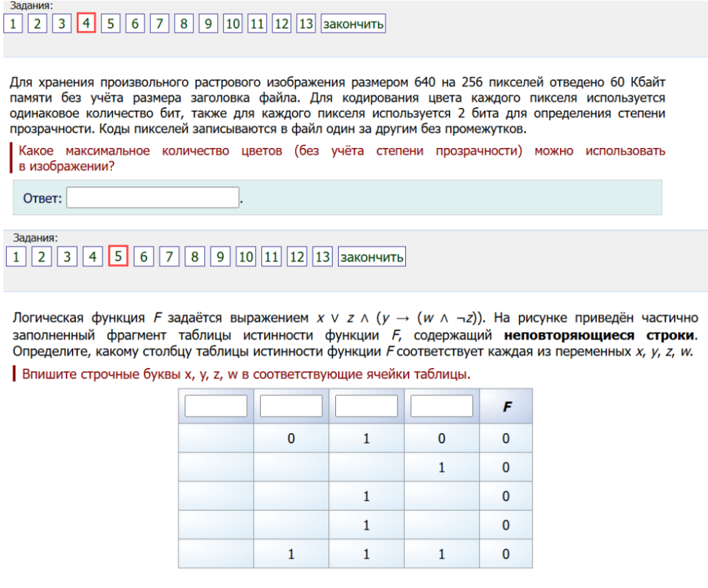
Task: Open task 4 highlighted in top navigation
Action: (86, 24)
